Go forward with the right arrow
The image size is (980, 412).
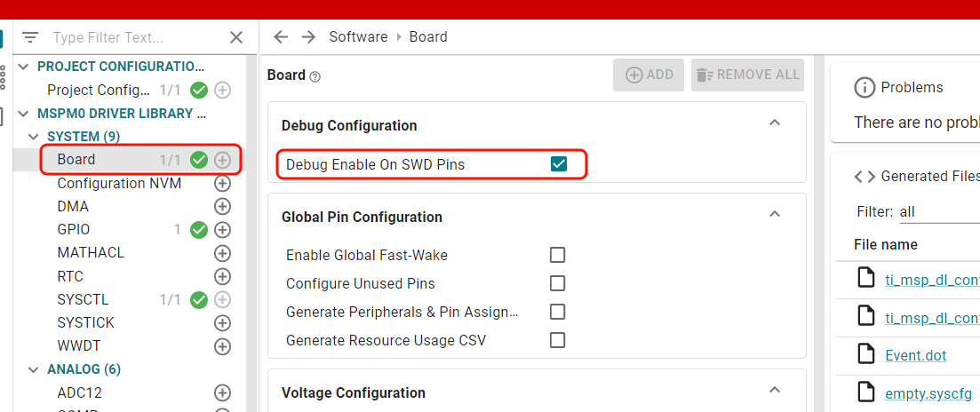click(x=309, y=36)
